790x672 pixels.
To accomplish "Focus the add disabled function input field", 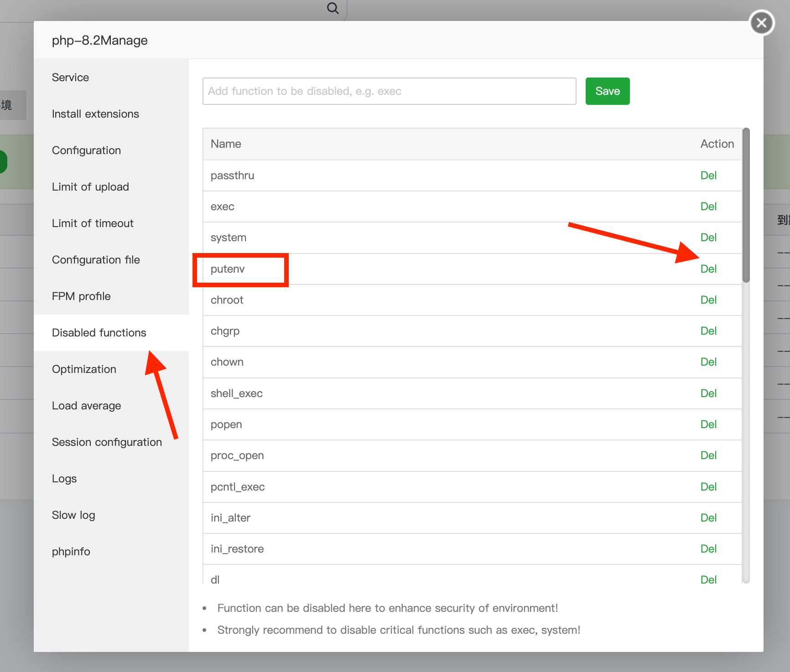I will (389, 91).
